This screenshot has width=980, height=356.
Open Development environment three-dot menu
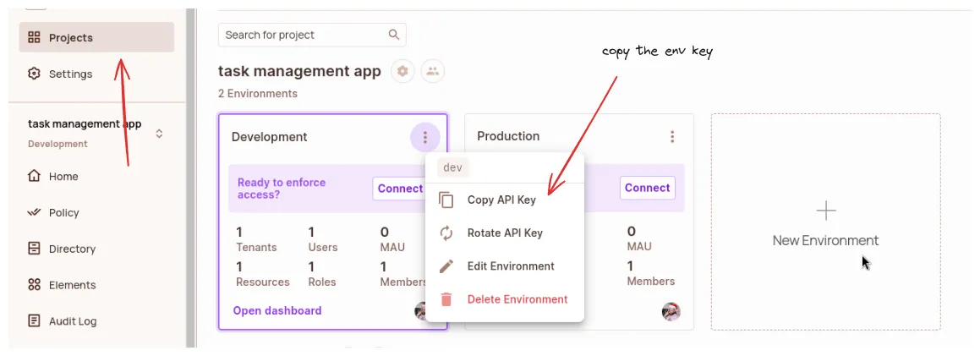[x=424, y=137]
